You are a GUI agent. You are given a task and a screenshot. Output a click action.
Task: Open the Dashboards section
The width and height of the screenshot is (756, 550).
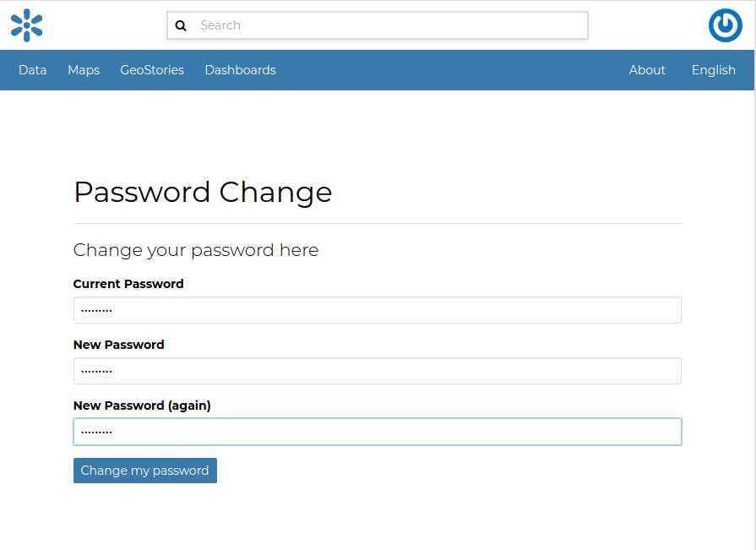240,70
